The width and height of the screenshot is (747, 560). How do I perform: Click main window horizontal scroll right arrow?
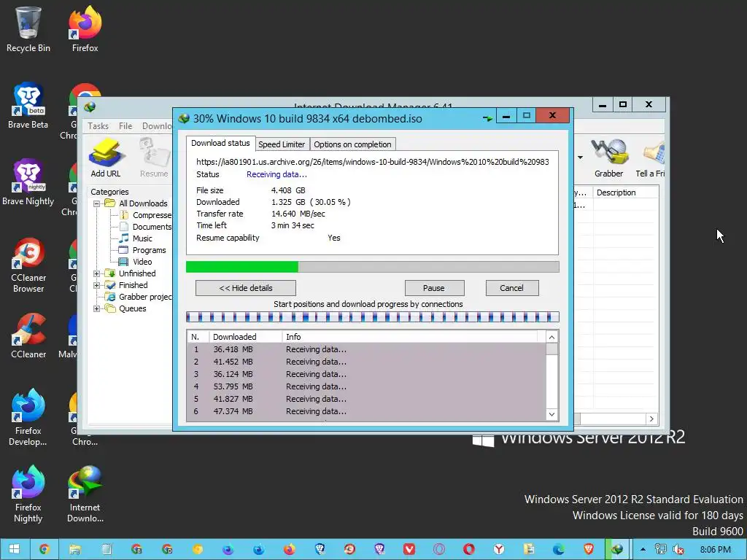tap(651, 419)
